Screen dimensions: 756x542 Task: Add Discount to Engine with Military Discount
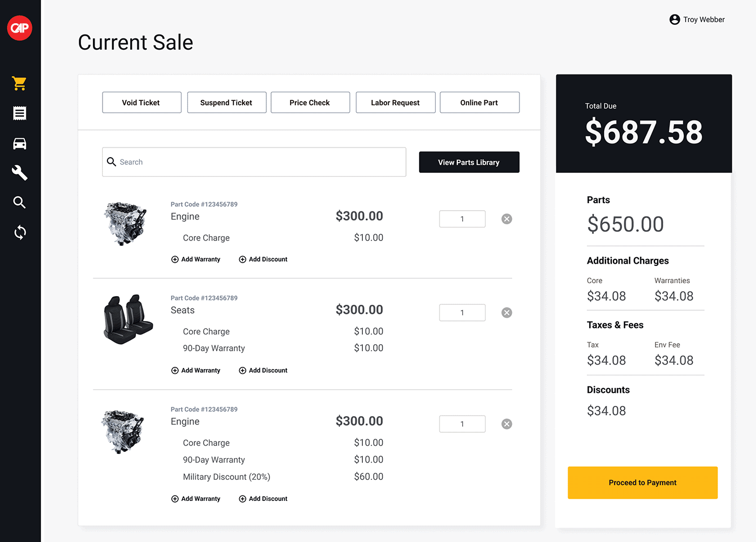pyautogui.click(x=263, y=499)
